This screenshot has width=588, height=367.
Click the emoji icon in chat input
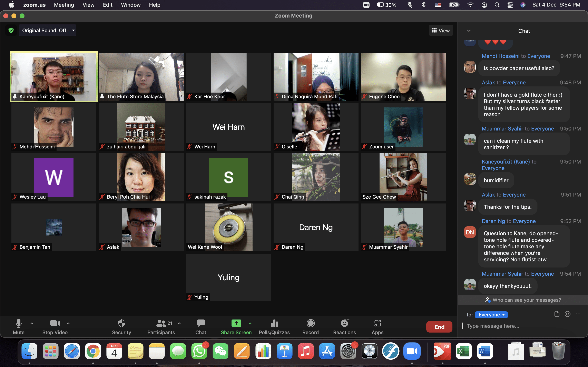(567, 314)
